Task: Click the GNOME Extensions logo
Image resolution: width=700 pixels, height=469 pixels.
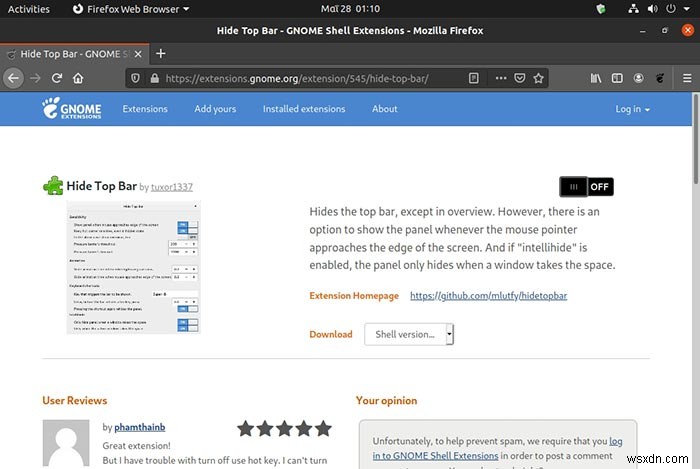Action: pyautogui.click(x=72, y=108)
